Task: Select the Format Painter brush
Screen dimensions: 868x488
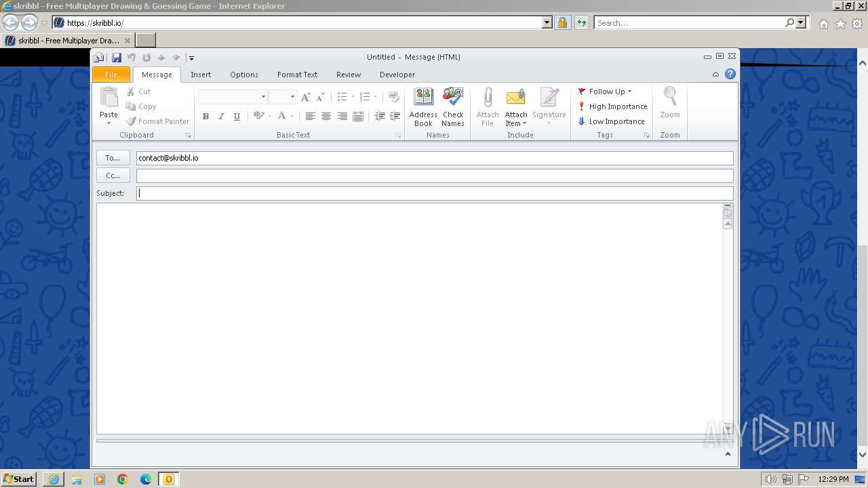Action: 158,121
